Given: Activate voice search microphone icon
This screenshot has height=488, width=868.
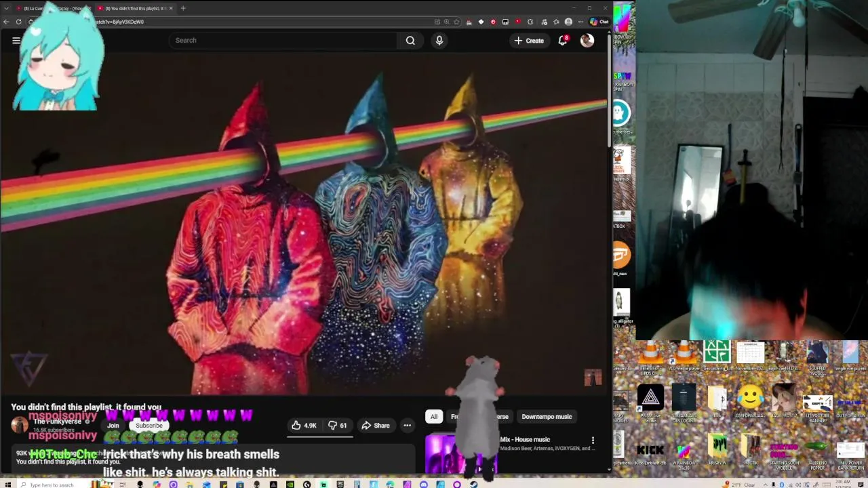Looking at the screenshot, I should coord(439,41).
